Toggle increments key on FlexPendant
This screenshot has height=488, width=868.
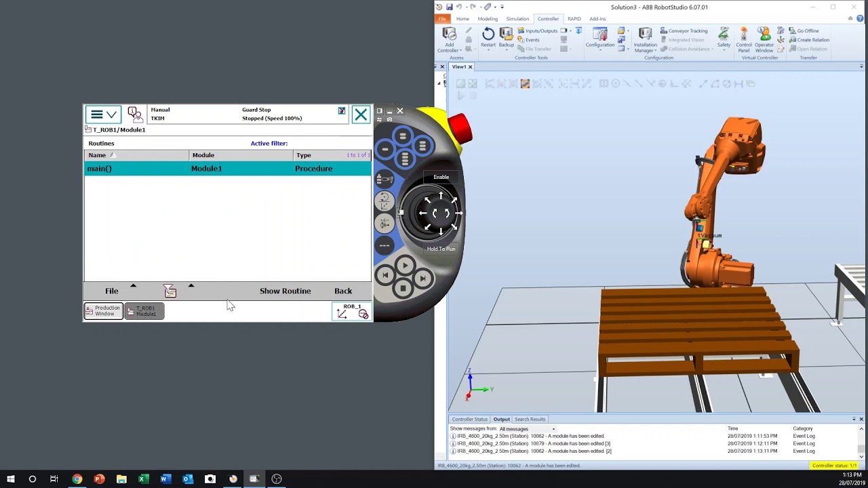(x=384, y=245)
